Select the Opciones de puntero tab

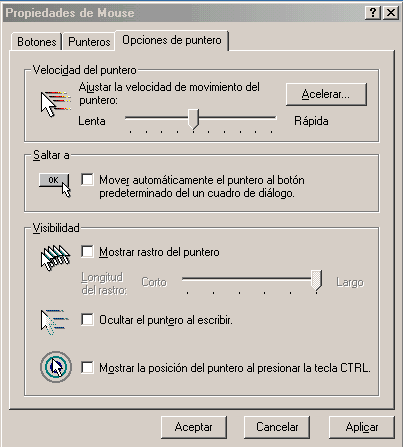point(172,40)
